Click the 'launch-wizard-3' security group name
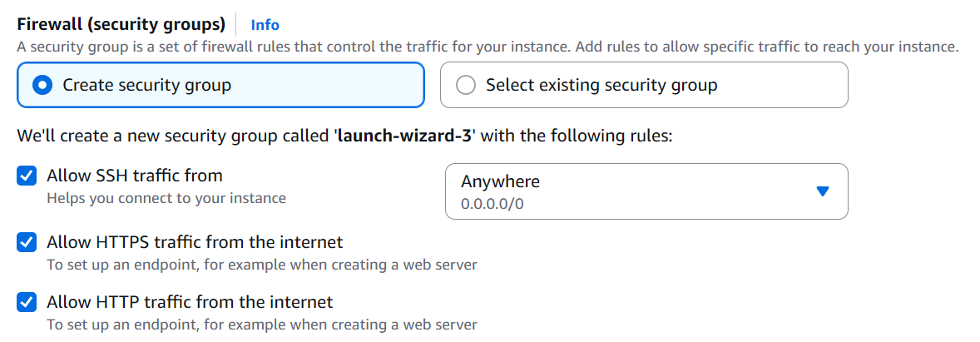The width and height of the screenshot is (980, 342). pyautogui.click(x=403, y=136)
